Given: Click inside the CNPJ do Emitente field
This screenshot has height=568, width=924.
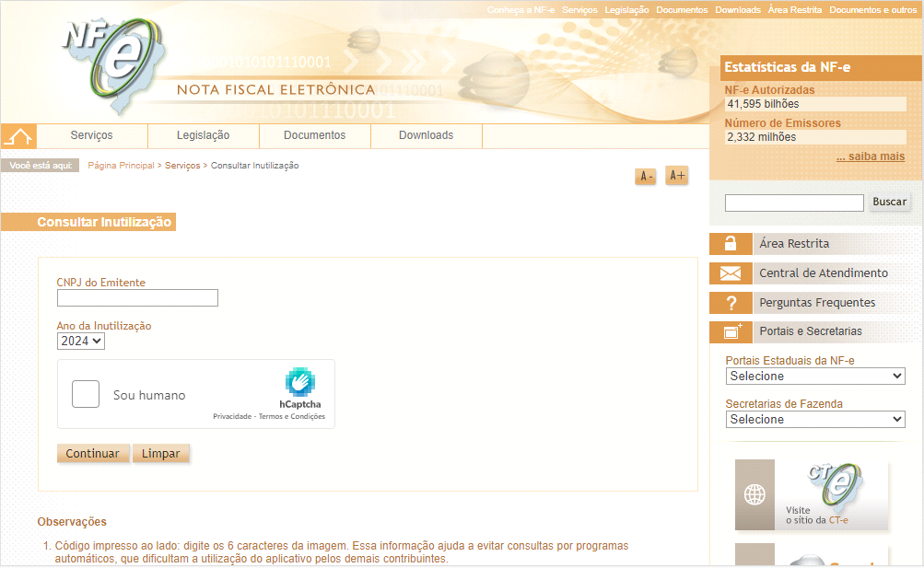Looking at the screenshot, I should [x=136, y=297].
